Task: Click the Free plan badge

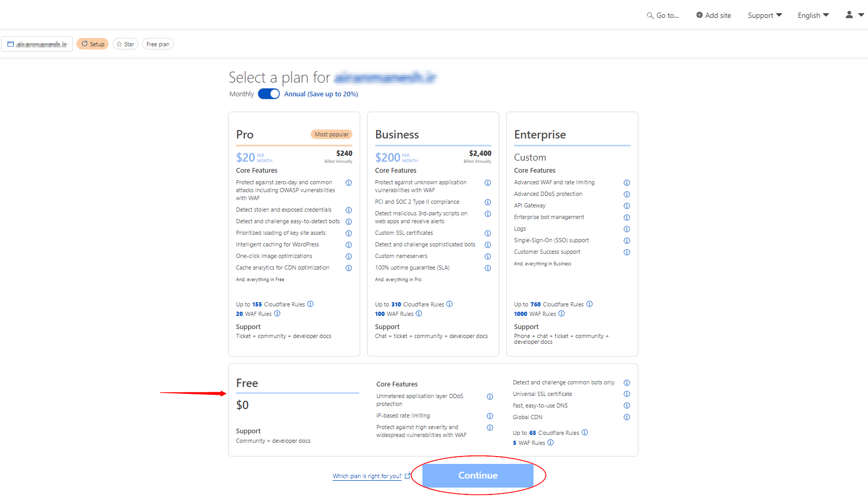Action: click(157, 44)
